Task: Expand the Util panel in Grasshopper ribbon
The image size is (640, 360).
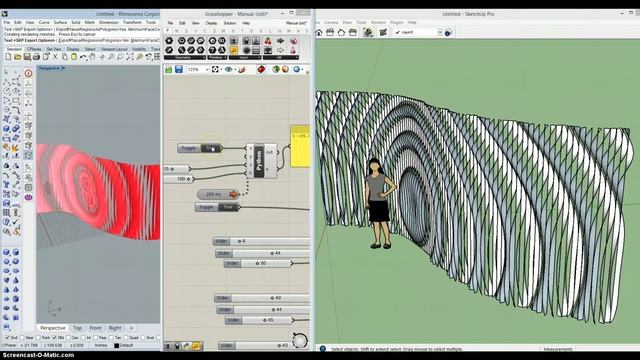Action: click(280, 58)
